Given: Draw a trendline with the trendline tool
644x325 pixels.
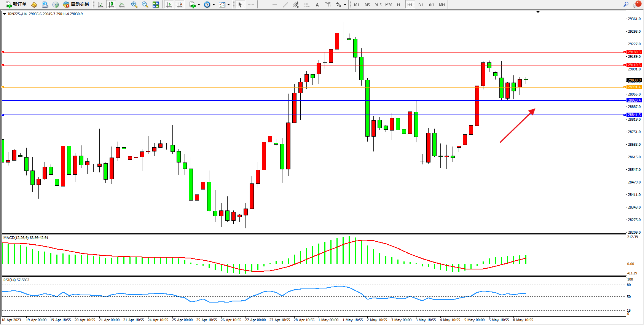Looking at the screenshot, I should coord(285,5).
